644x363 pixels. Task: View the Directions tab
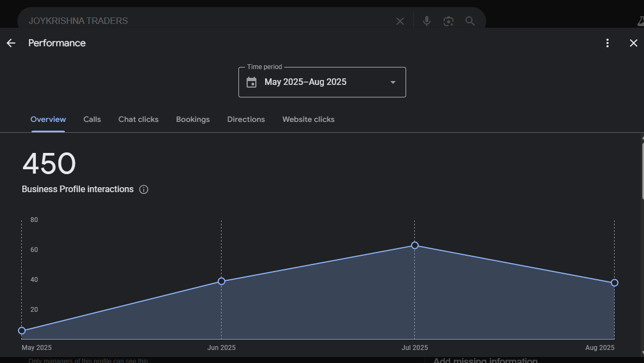[246, 119]
